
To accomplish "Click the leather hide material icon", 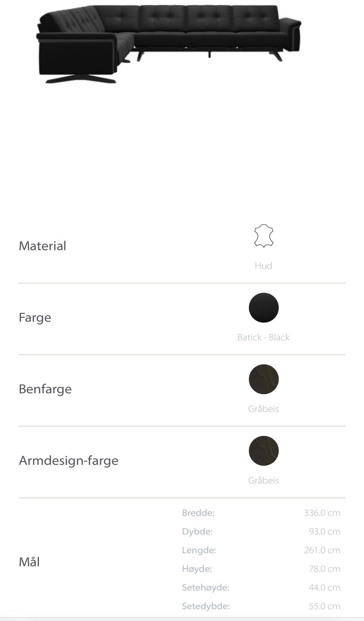I will pos(264,236).
